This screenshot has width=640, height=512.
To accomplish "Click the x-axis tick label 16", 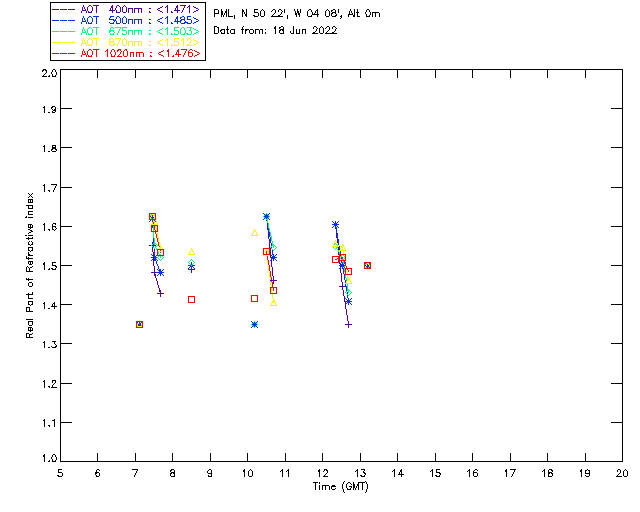I will click(x=472, y=474).
